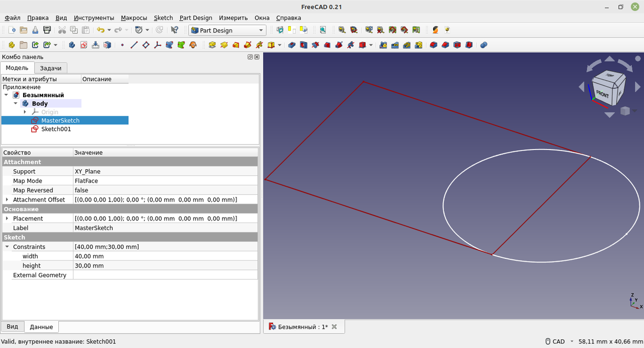
Task: Click the Polar Pattern icon
Action: click(407, 45)
